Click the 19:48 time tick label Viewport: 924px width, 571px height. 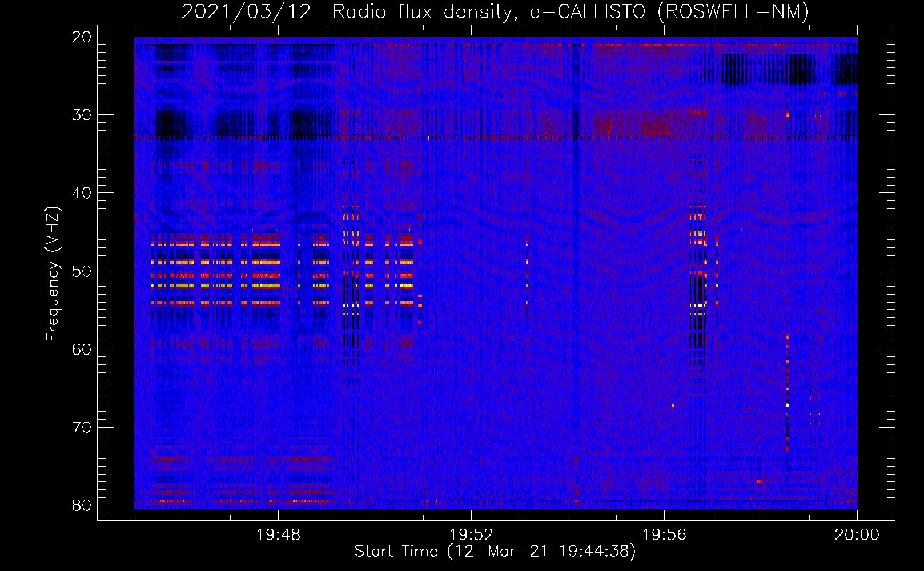pyautogui.click(x=279, y=535)
